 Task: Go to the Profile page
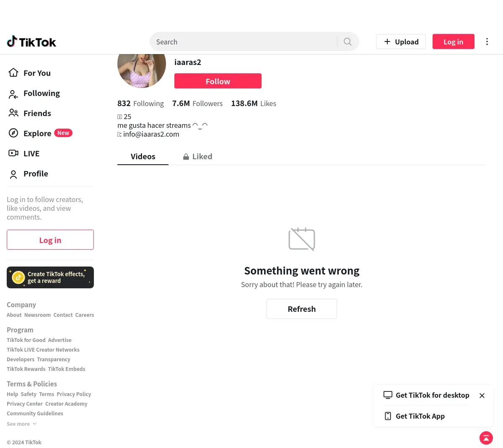(x=36, y=174)
